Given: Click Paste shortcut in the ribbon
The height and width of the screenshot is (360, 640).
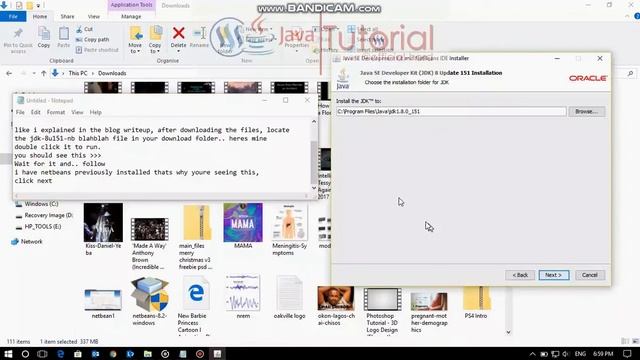Looking at the screenshot, I should tap(97, 50).
